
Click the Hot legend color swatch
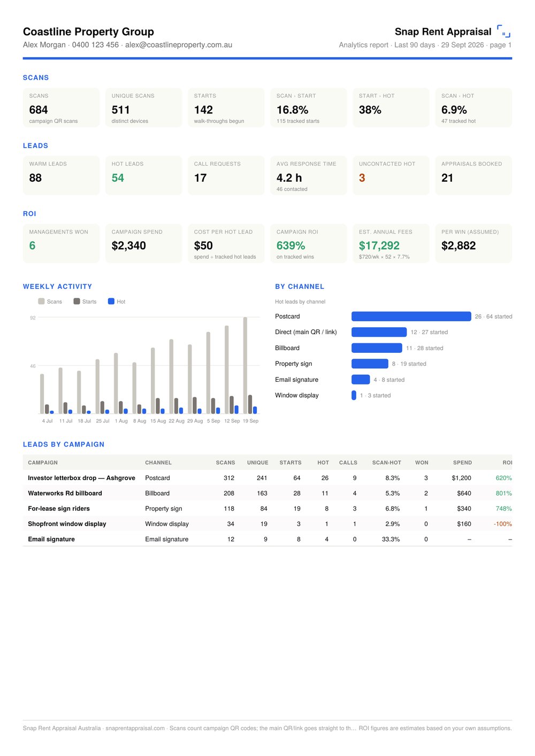[111, 302]
